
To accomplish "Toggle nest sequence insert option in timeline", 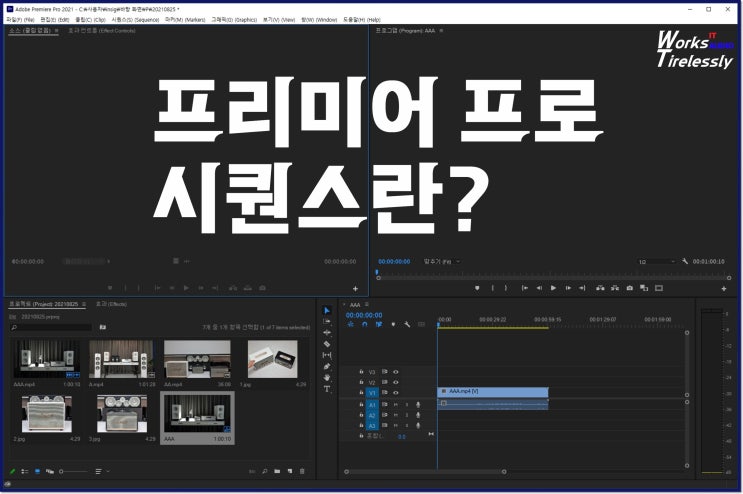I will coord(351,324).
